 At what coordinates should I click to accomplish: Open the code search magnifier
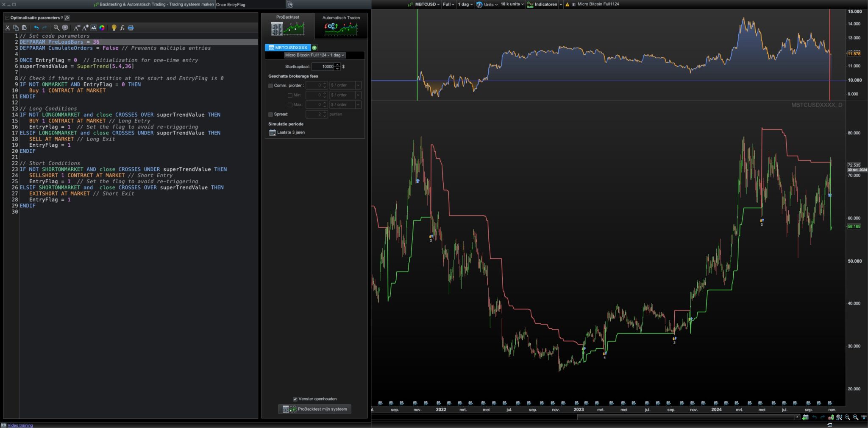coord(56,28)
